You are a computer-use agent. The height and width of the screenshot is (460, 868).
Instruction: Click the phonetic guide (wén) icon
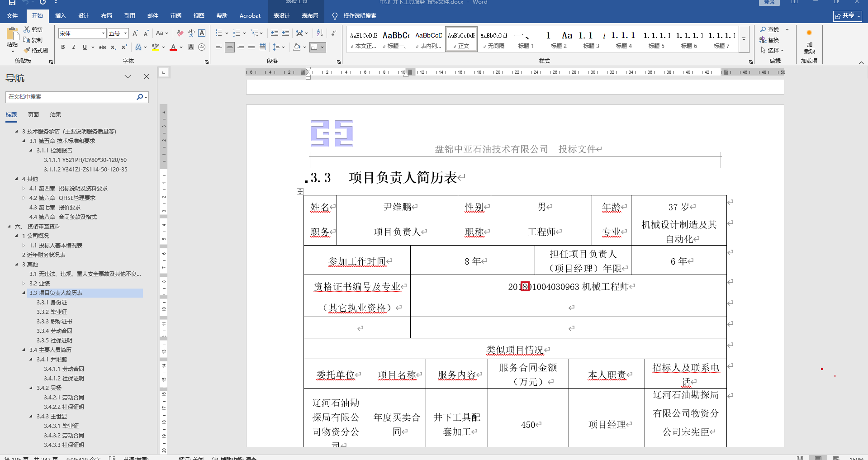coord(191,33)
